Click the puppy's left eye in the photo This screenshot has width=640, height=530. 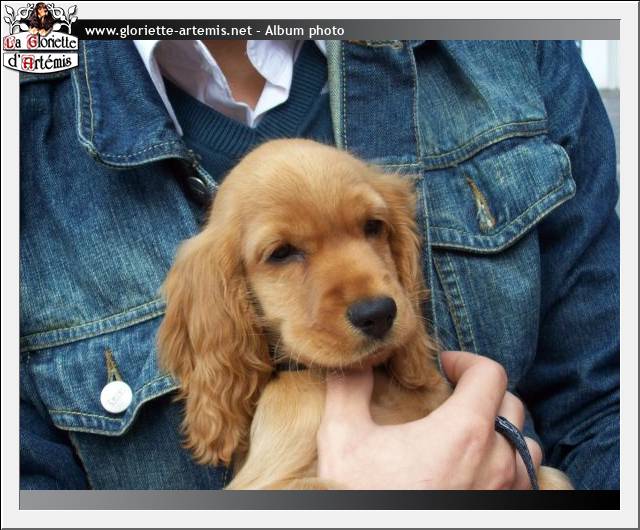(x=283, y=253)
